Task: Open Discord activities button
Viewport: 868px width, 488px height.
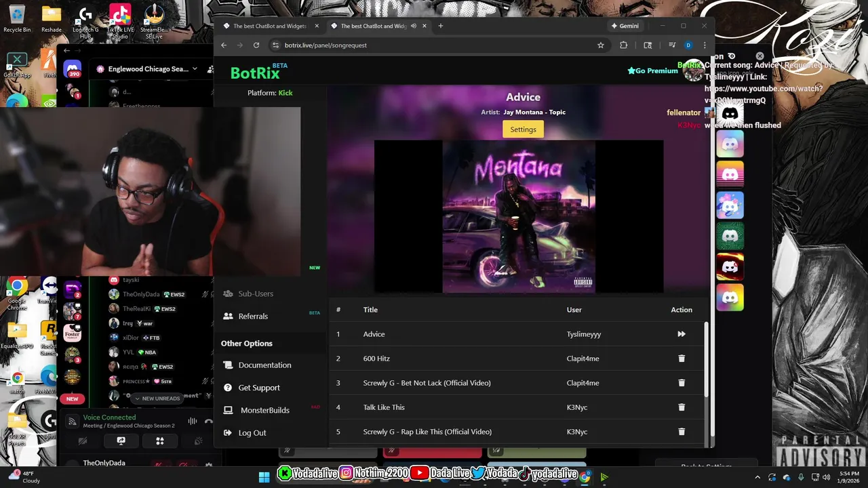Action: click(x=160, y=441)
